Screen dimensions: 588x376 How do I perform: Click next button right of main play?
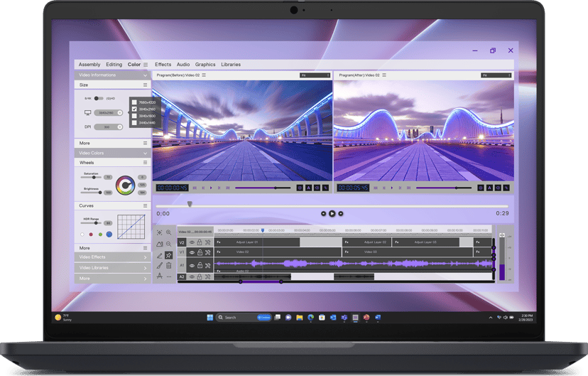tap(340, 213)
